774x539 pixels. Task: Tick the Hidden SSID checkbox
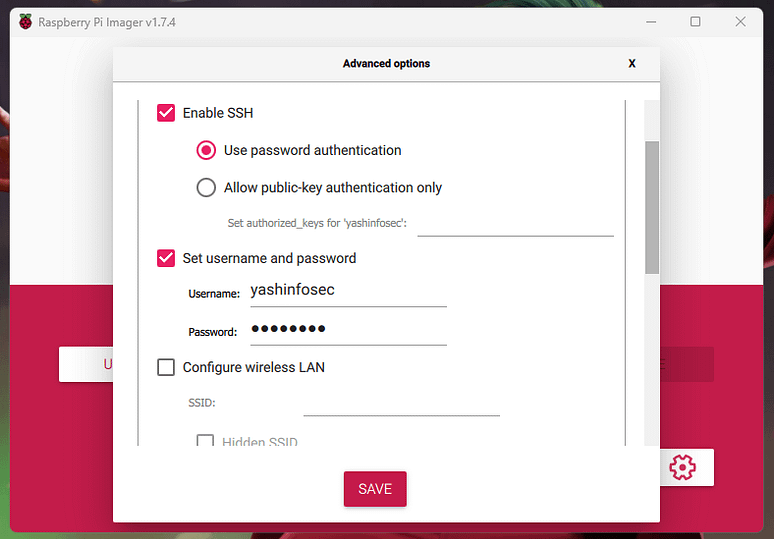click(205, 441)
